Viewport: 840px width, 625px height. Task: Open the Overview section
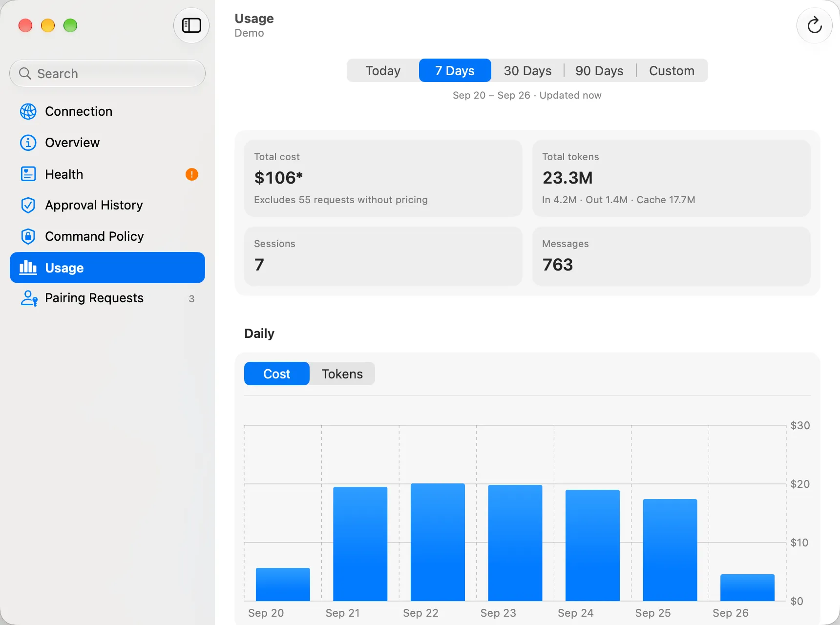tap(107, 143)
